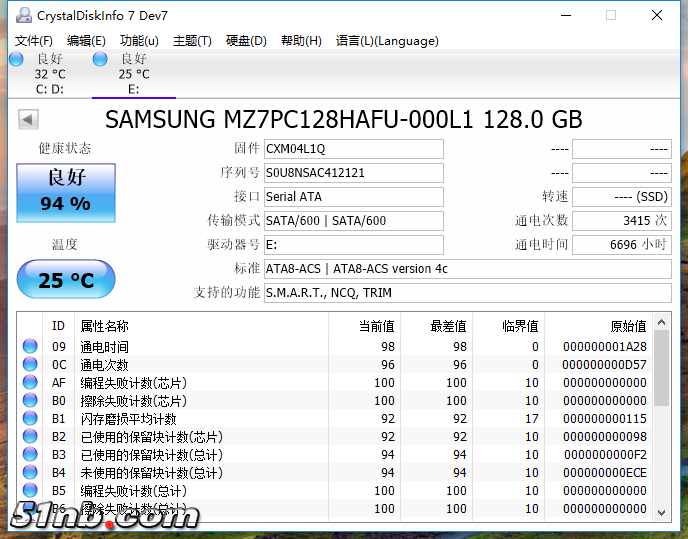The image size is (688, 539).
Task: Open the 文件(F) menu
Action: coord(33,41)
